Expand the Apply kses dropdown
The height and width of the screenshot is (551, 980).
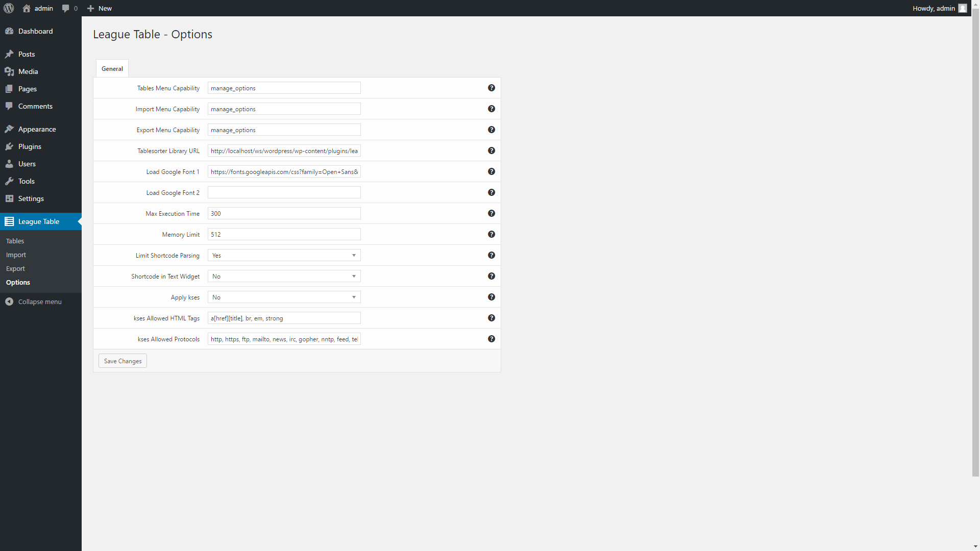click(x=284, y=297)
